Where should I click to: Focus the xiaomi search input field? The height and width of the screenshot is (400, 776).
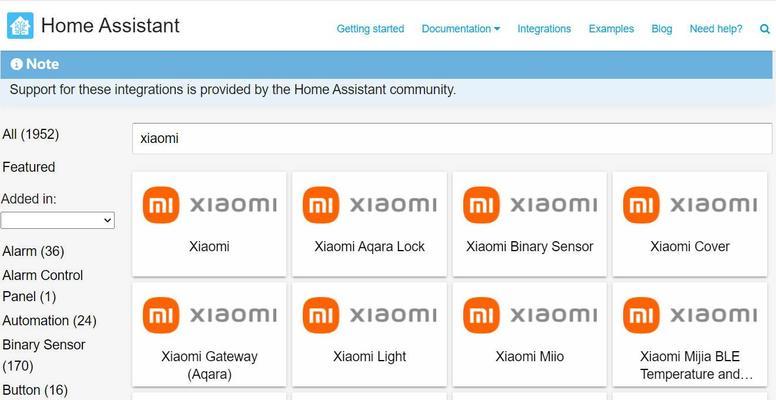pos(452,139)
